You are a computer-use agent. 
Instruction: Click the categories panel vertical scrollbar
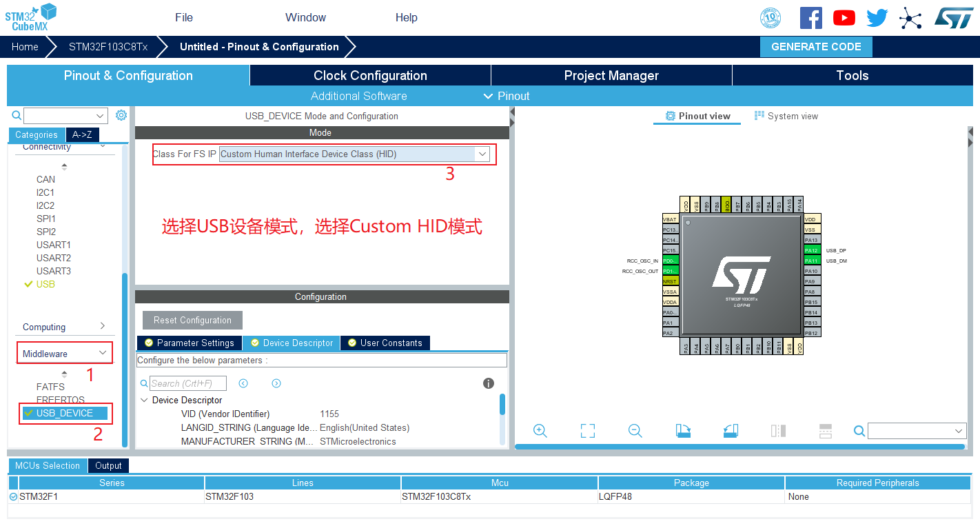125,360
